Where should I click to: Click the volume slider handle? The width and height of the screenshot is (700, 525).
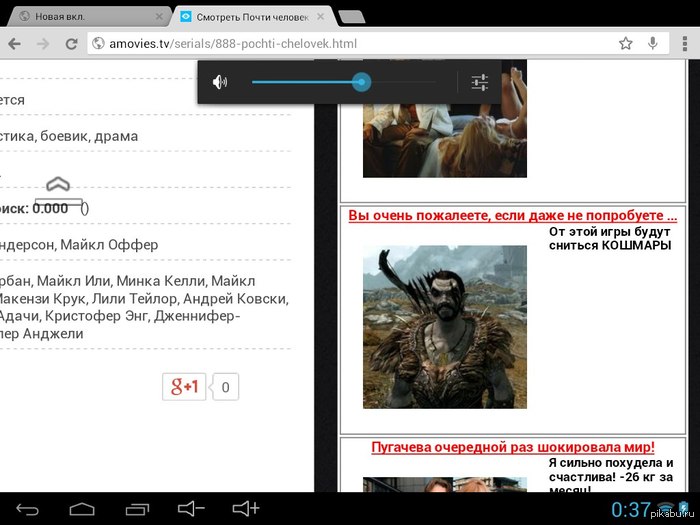click(x=362, y=82)
